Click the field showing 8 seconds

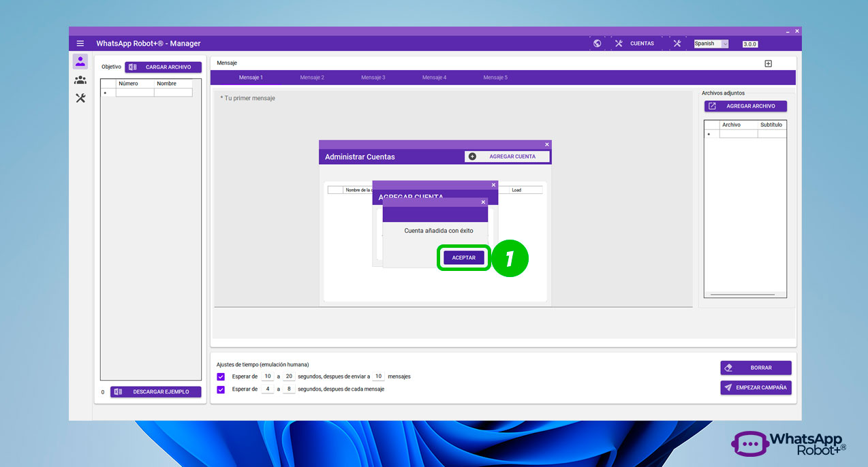tap(289, 389)
